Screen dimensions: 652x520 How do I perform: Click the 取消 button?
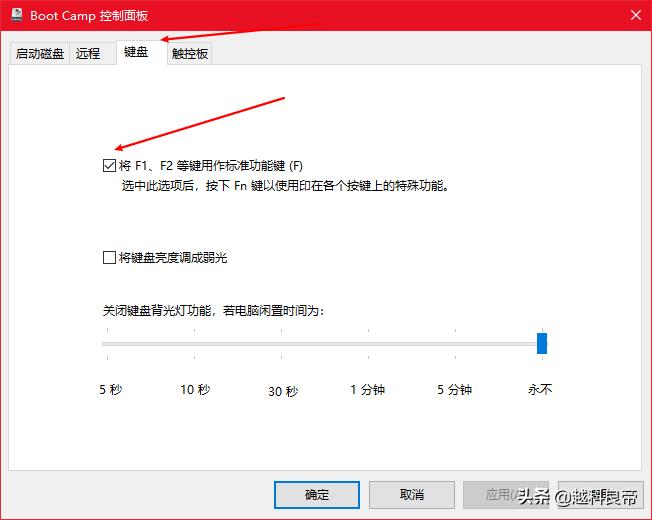pos(412,495)
